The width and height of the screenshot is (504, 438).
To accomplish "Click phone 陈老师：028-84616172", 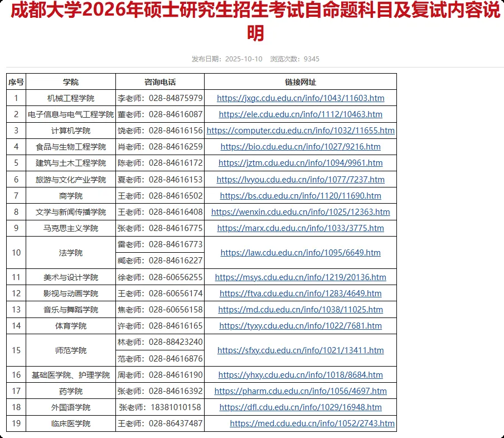I will (160, 163).
